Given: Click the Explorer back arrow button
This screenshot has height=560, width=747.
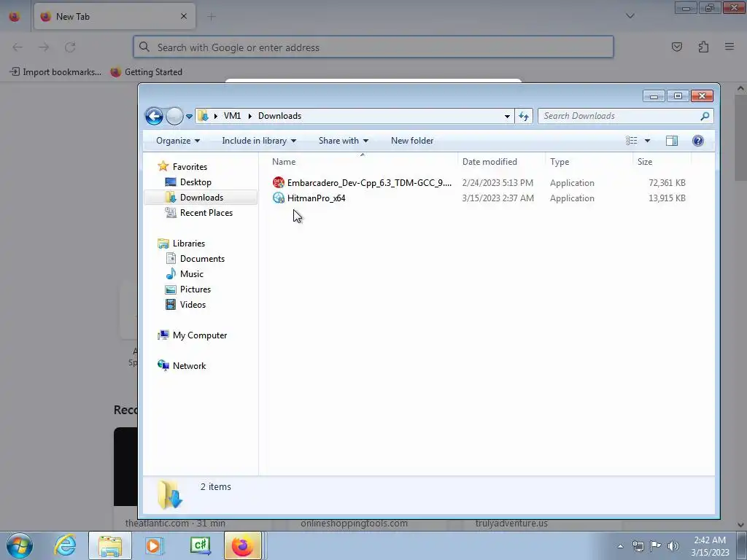Looking at the screenshot, I should (x=154, y=116).
